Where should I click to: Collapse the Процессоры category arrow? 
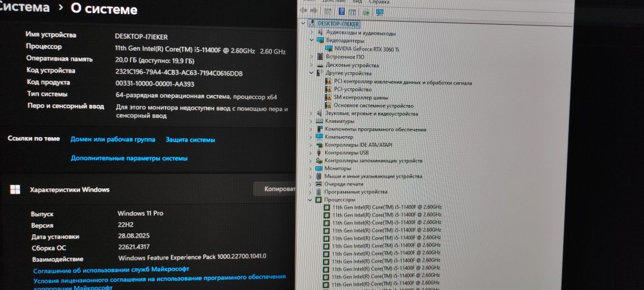(310, 199)
